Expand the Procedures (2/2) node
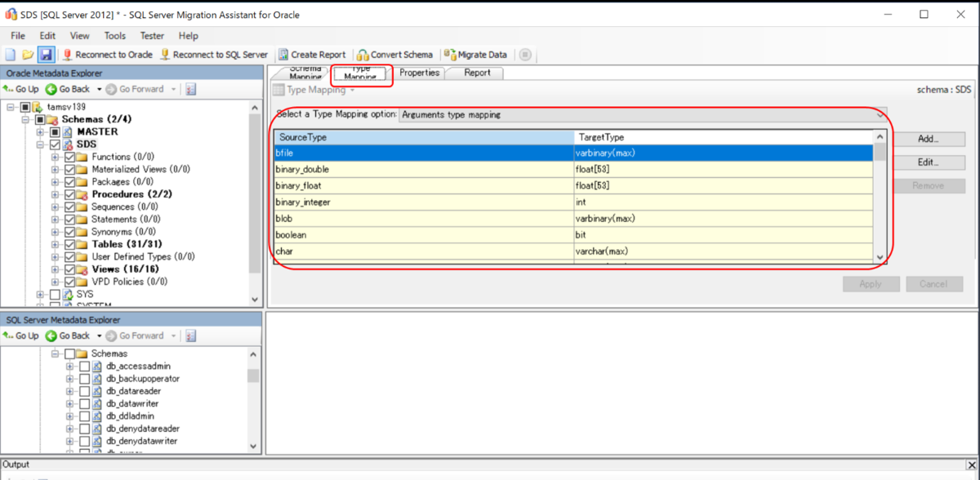 click(56, 194)
